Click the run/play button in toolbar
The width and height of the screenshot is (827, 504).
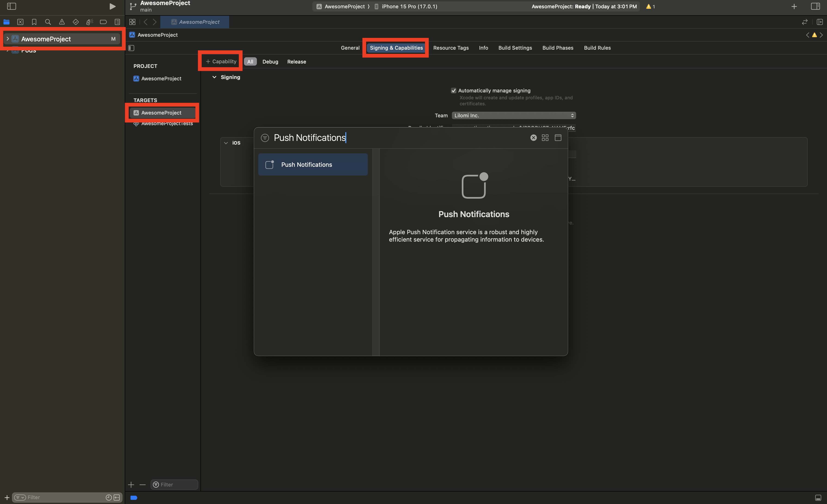111,6
